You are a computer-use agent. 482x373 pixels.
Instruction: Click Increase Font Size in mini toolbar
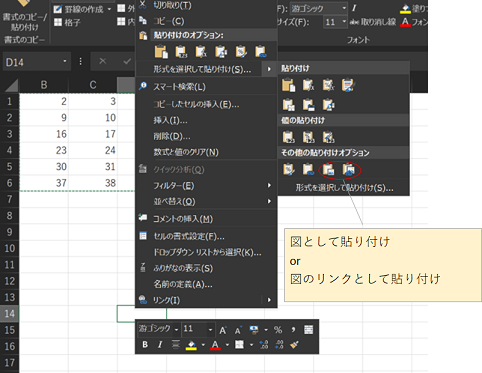[223, 330]
